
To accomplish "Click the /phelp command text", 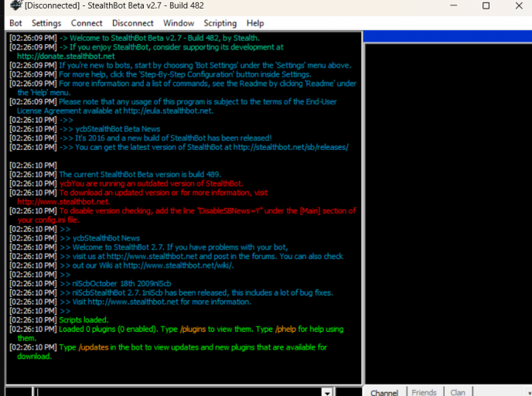I will pos(285,329).
